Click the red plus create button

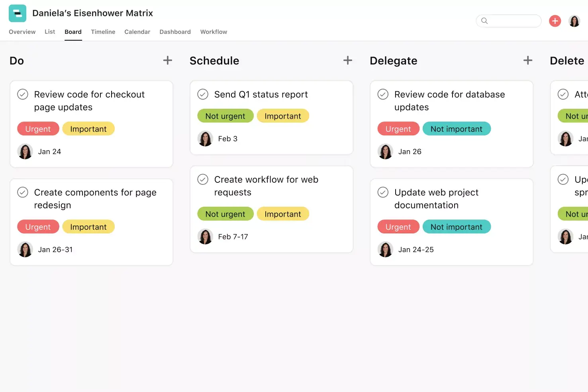(x=555, y=21)
